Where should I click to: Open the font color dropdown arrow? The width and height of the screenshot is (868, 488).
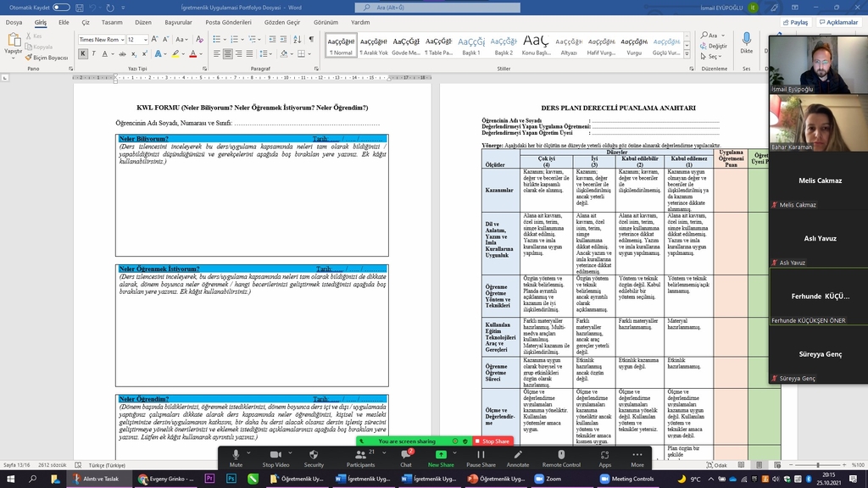tap(200, 53)
